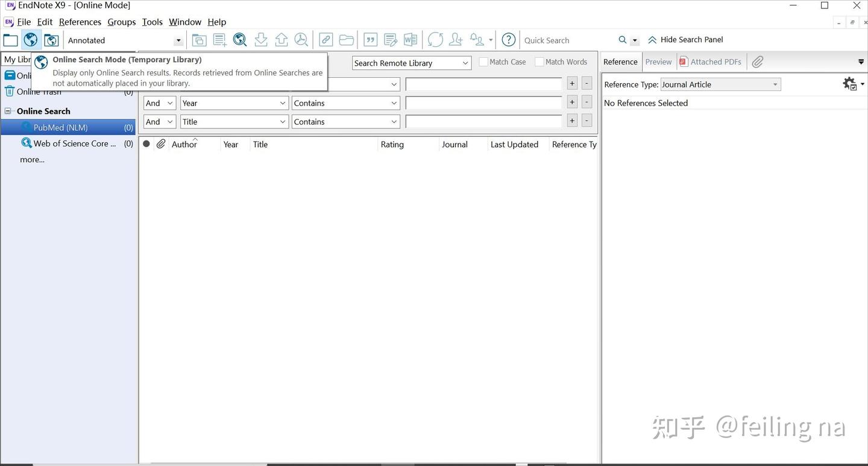Click Integrated Library and Online Search Mode icon
Viewport: 868px width, 466px height.
(52, 40)
